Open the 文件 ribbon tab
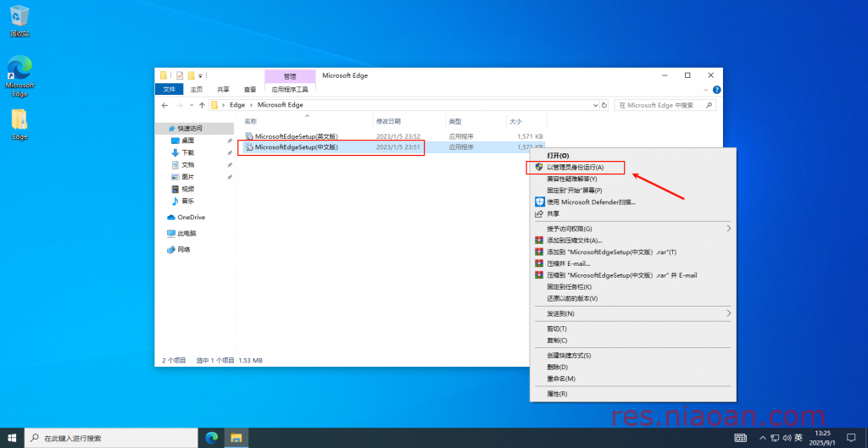Viewport: 868px width, 448px height. [x=169, y=89]
